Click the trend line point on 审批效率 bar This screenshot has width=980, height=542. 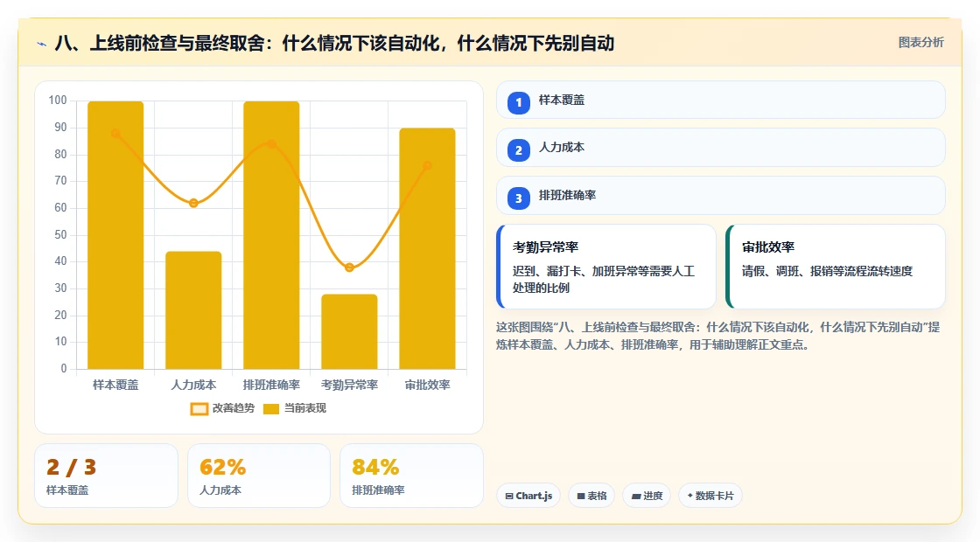tap(428, 165)
